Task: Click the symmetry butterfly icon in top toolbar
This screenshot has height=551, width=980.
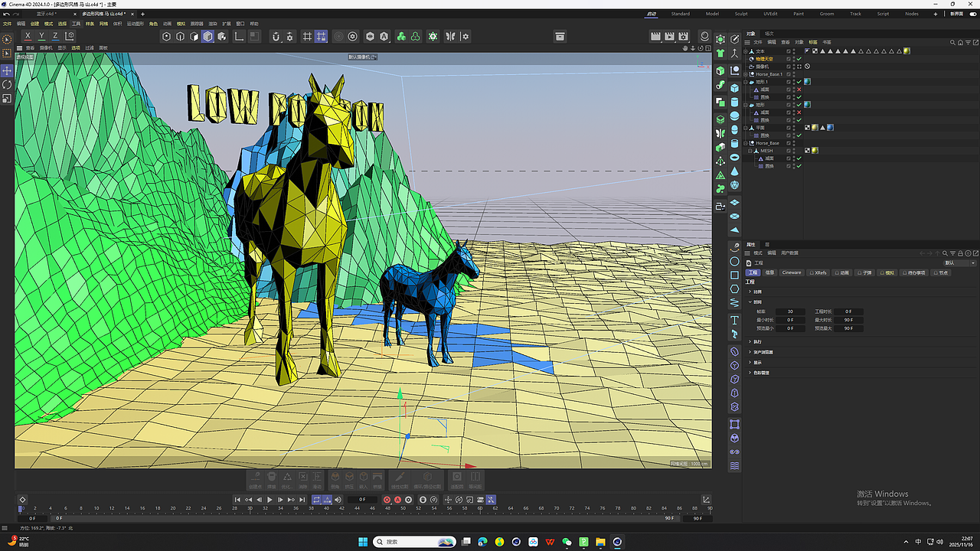Action: (451, 36)
